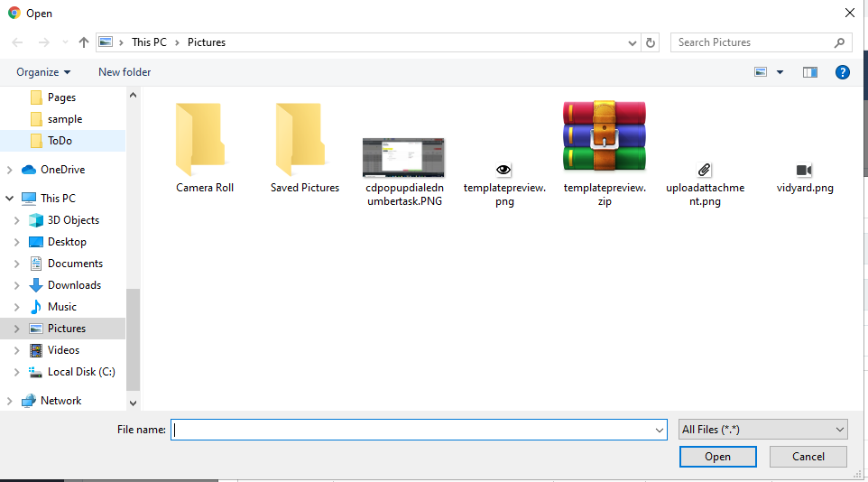Select the Pages folder in sidebar
The width and height of the screenshot is (868, 482).
pyautogui.click(x=61, y=97)
